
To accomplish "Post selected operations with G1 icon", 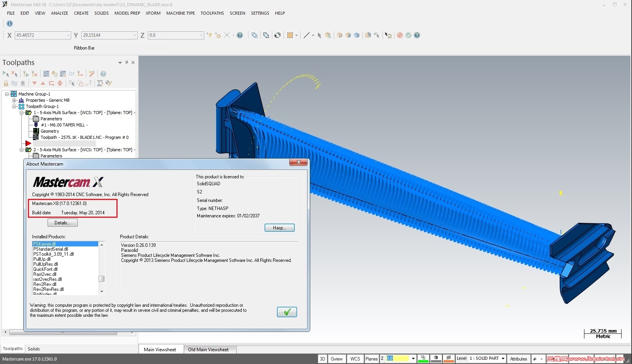I will pyautogui.click(x=72, y=73).
